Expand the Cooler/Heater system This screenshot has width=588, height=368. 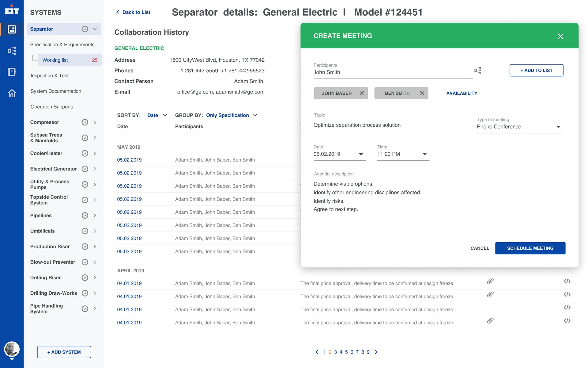point(95,153)
